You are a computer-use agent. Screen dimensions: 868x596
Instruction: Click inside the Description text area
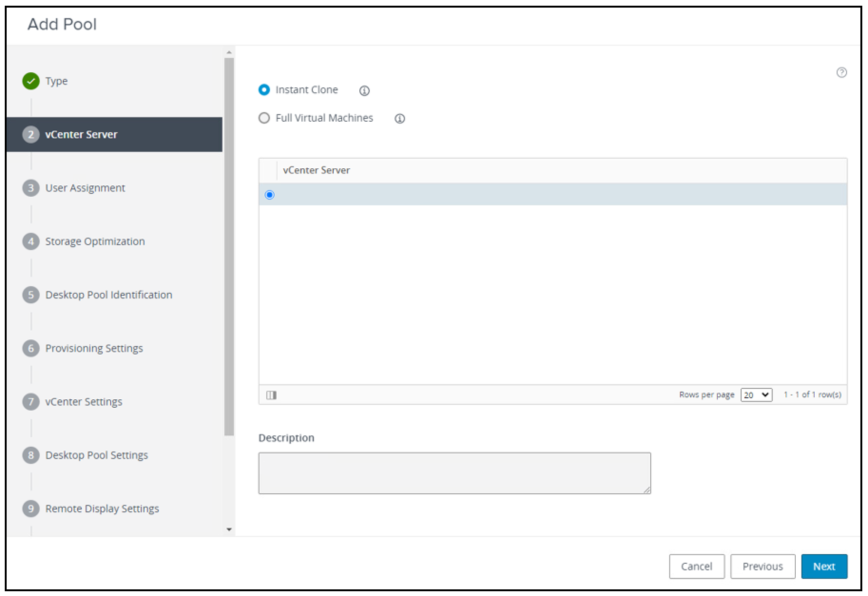tap(454, 473)
